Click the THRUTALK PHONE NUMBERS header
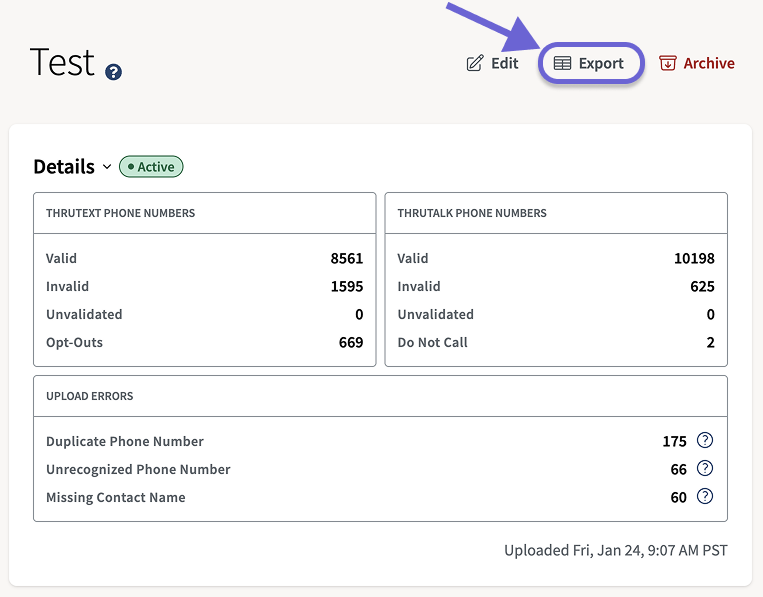 coord(472,213)
